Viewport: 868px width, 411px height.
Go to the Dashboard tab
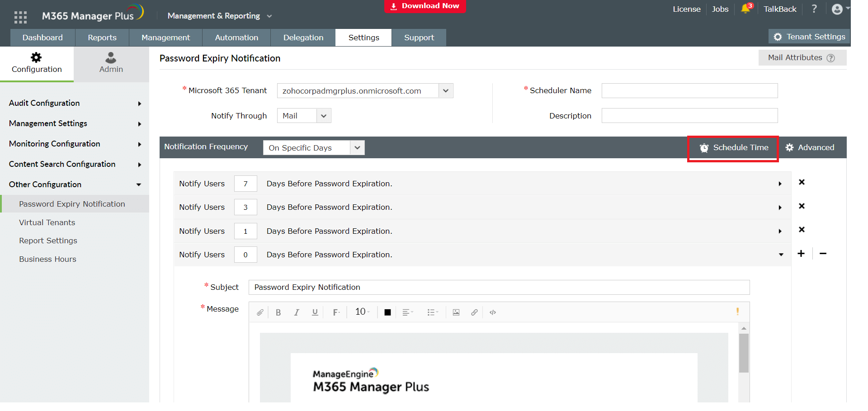point(42,38)
